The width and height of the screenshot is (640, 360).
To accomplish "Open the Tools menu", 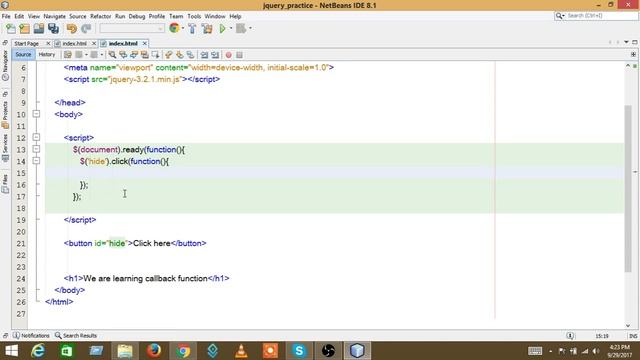I will (x=194, y=16).
